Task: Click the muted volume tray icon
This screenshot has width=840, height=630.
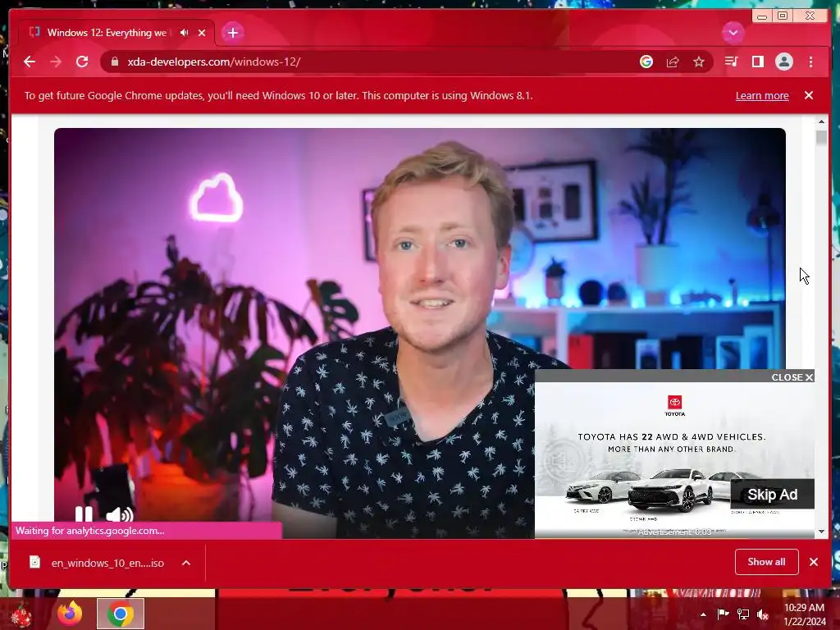Action: pos(763,614)
